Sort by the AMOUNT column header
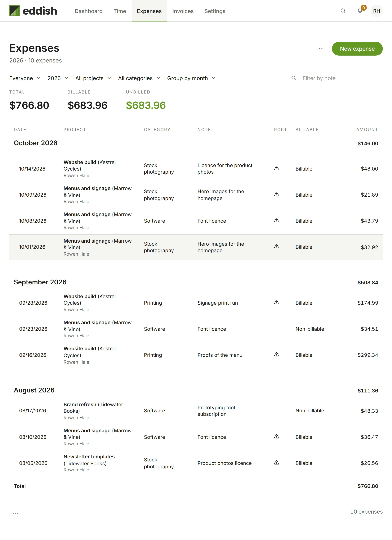Screen dimensions: 392x540 [367, 130]
